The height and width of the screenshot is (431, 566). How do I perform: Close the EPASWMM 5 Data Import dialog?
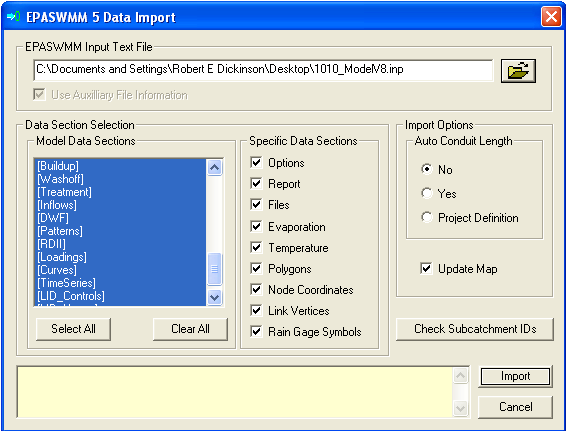(551, 17)
